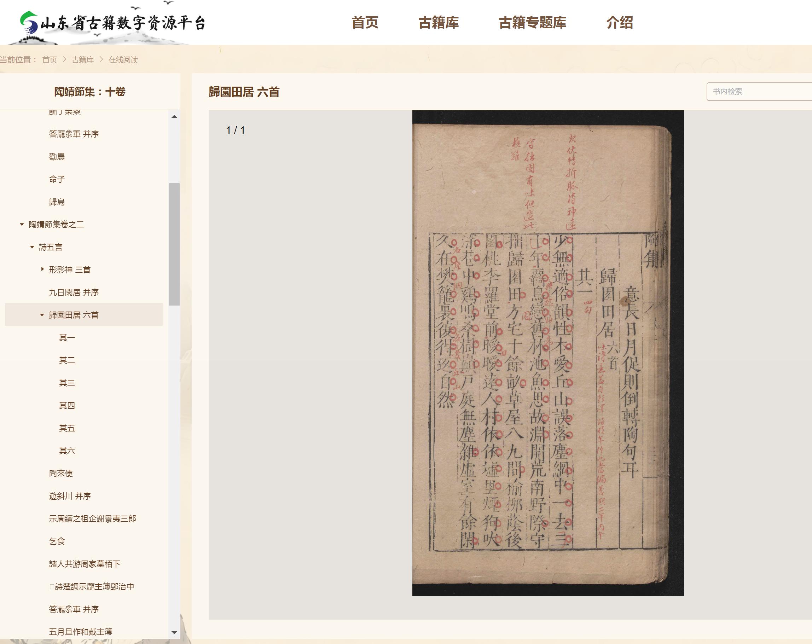Go to 古籍库 in breadcrumb
This screenshot has height=644, width=812.
(x=83, y=59)
